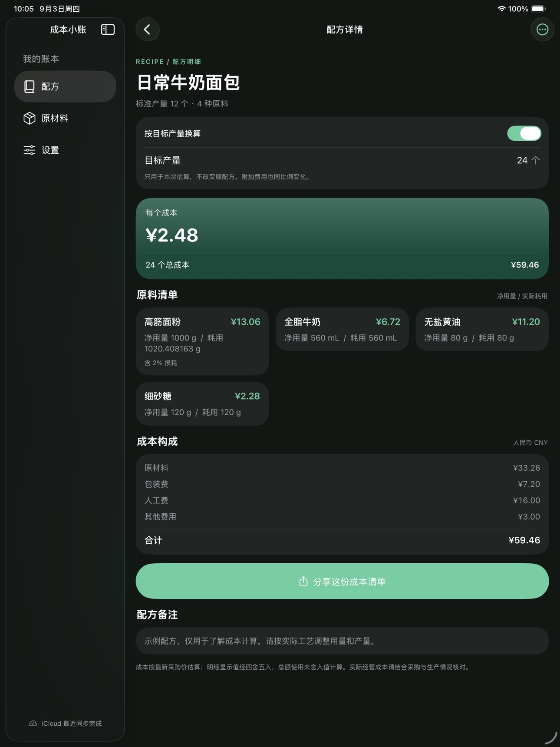560x747 pixels.
Task: Click the 净用量 / 实际耗用 label
Action: [522, 296]
